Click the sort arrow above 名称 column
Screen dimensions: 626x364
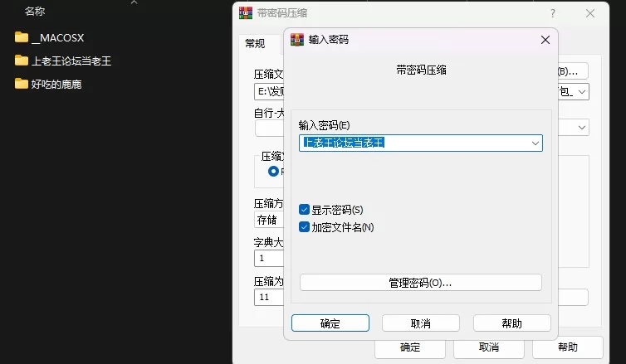click(x=134, y=2)
